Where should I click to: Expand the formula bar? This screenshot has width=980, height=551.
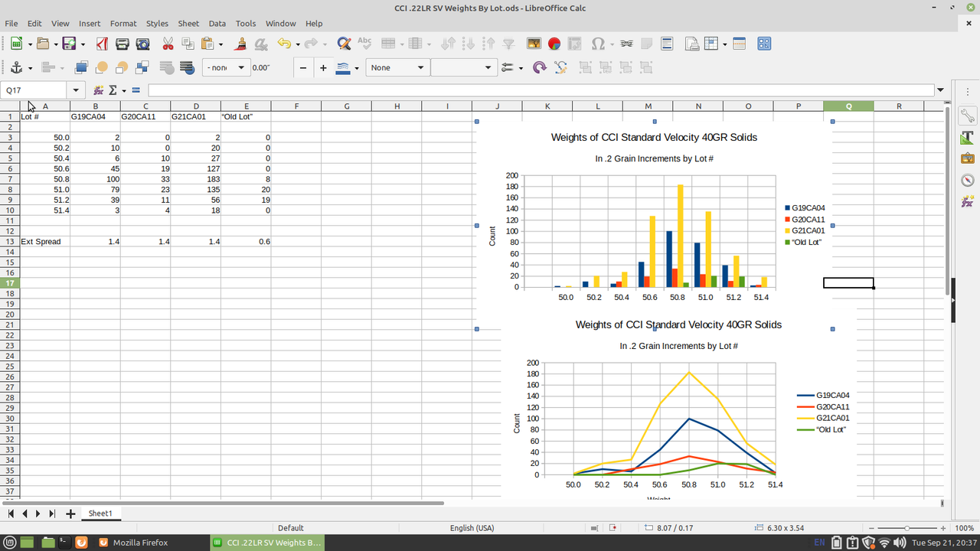point(940,90)
